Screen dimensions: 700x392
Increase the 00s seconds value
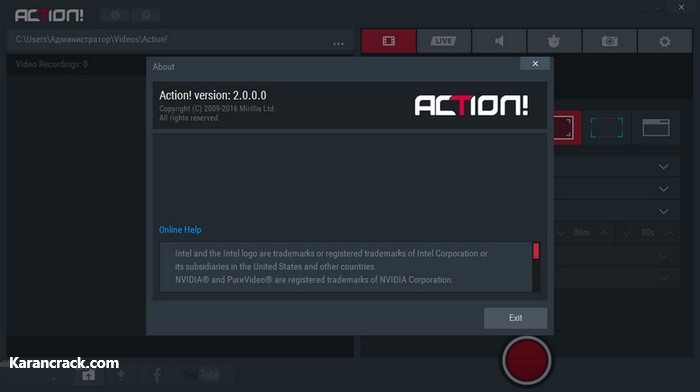point(669,233)
